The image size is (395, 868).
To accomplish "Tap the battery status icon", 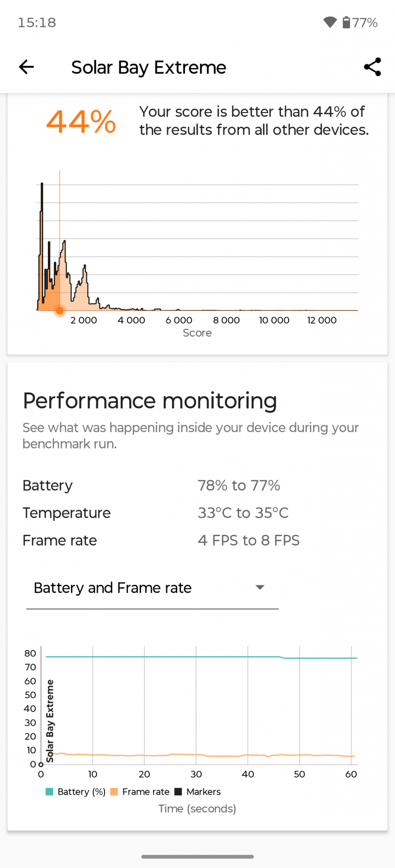I will pyautogui.click(x=346, y=22).
